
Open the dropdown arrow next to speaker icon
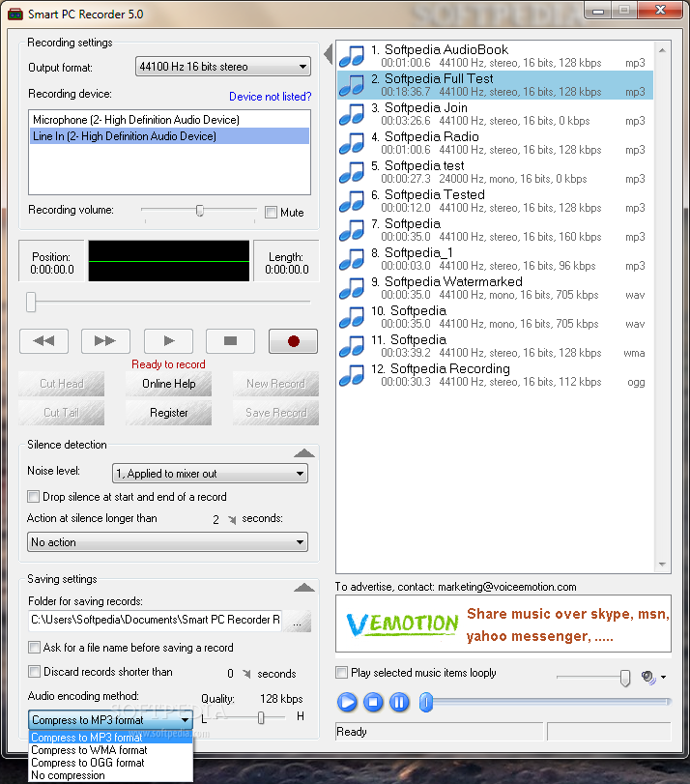tap(664, 678)
